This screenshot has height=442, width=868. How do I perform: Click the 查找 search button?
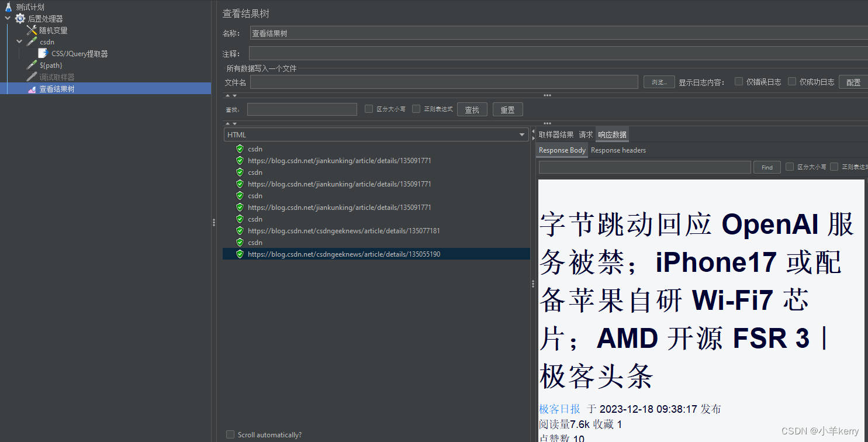pyautogui.click(x=472, y=109)
